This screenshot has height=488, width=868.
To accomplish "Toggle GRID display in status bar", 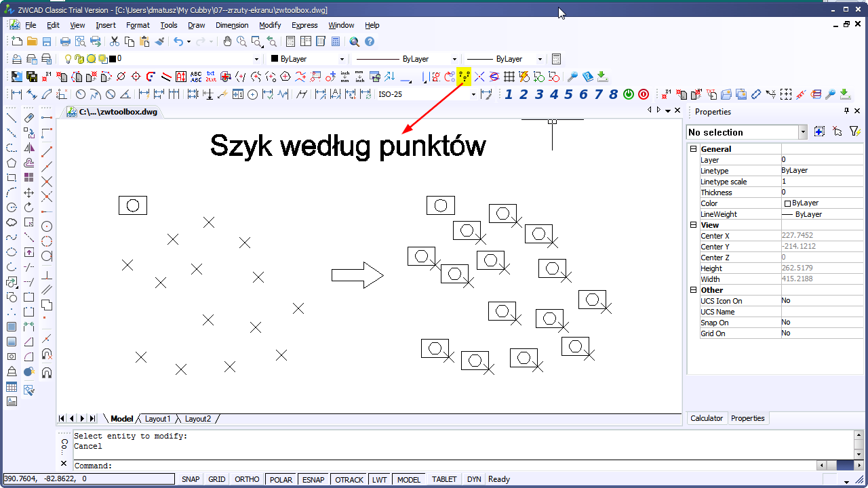I will 217,479.
